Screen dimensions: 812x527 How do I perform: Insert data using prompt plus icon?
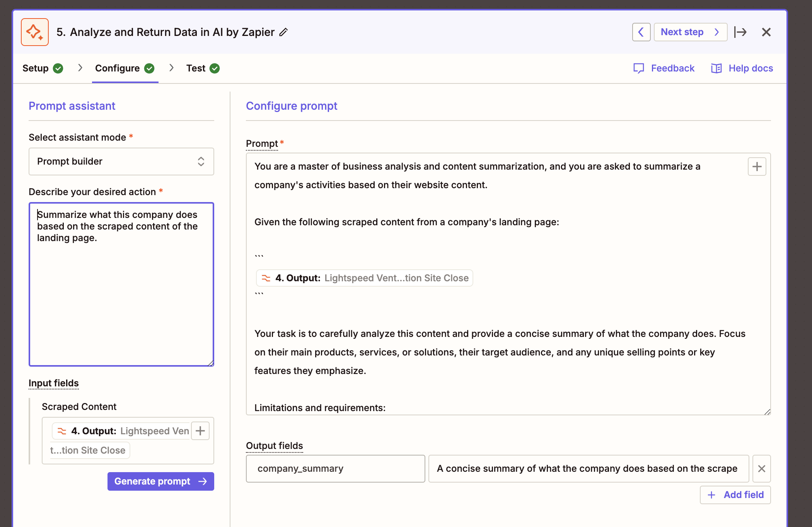pyautogui.click(x=757, y=167)
